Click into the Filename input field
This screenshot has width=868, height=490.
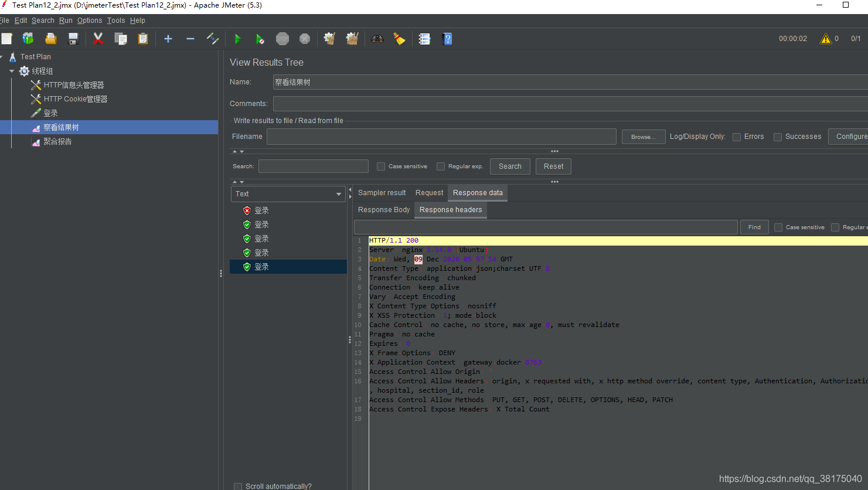pos(441,137)
